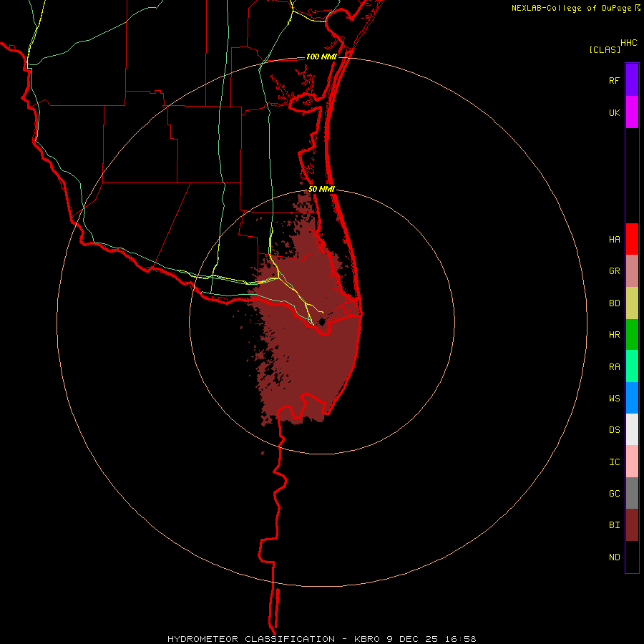The height and width of the screenshot is (644, 644).
Task: Click the KBRO radar site hole in echo
Action: [x=322, y=321]
